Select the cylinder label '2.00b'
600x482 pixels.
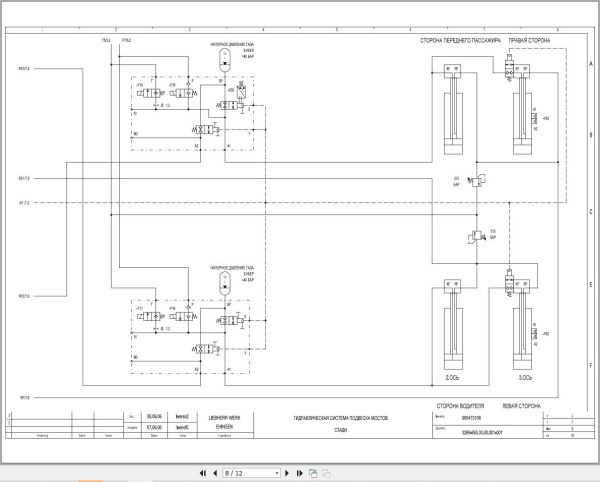(x=452, y=378)
